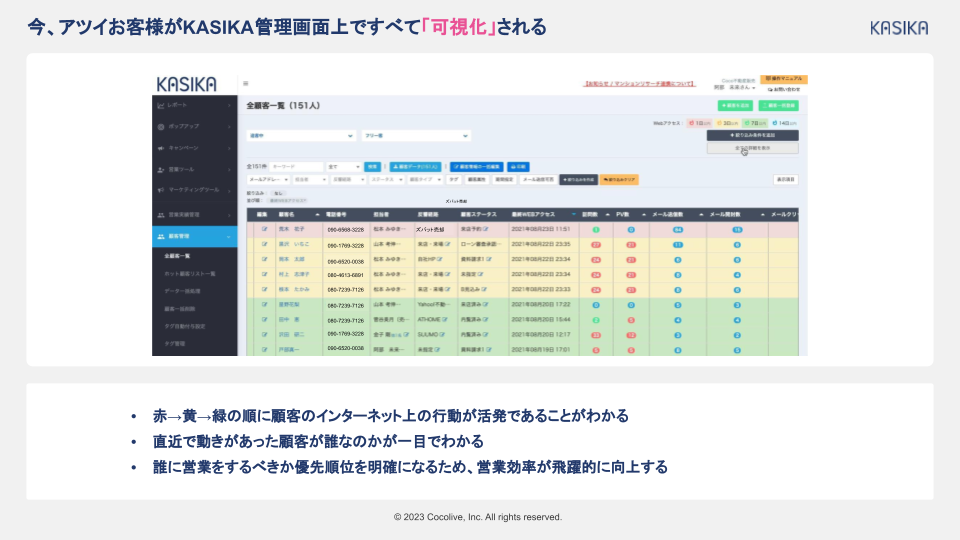Screen dimensions: 960x540
Task: Click the お問い合わせ link
Action: 784,89
